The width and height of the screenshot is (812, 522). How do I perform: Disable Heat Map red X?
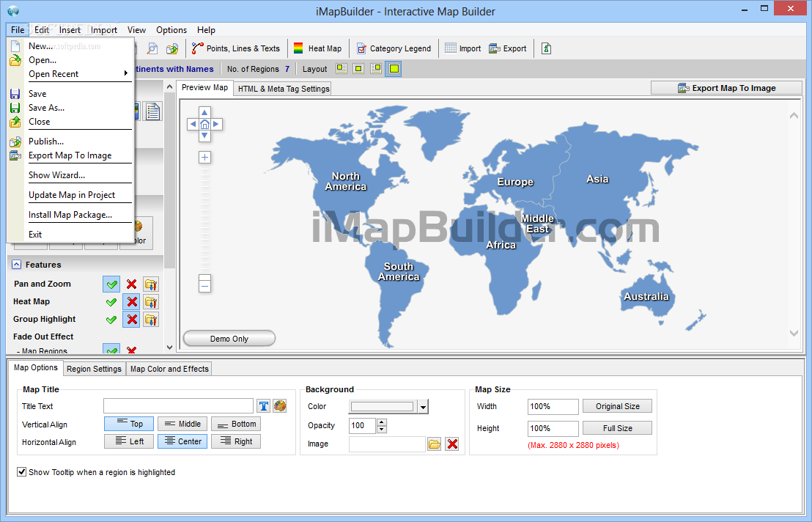pyautogui.click(x=131, y=302)
